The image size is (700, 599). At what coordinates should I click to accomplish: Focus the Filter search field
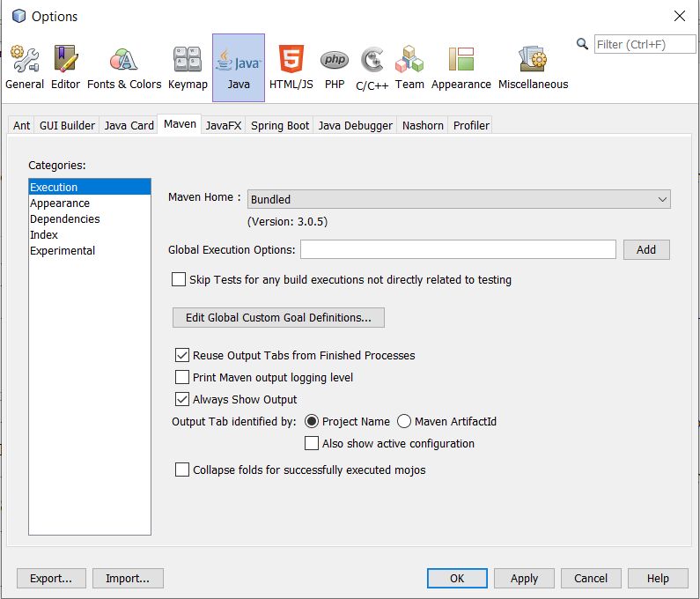coord(645,44)
